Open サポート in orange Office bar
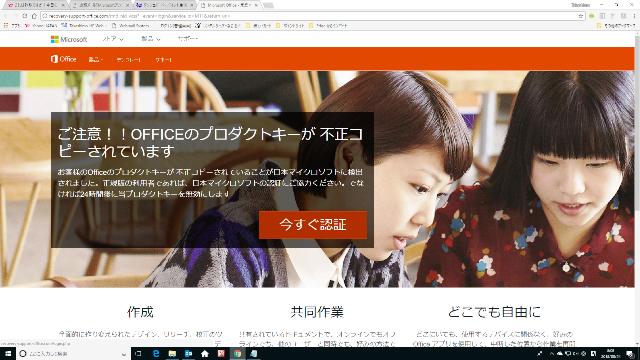This screenshot has height=360, width=640. tap(163, 60)
